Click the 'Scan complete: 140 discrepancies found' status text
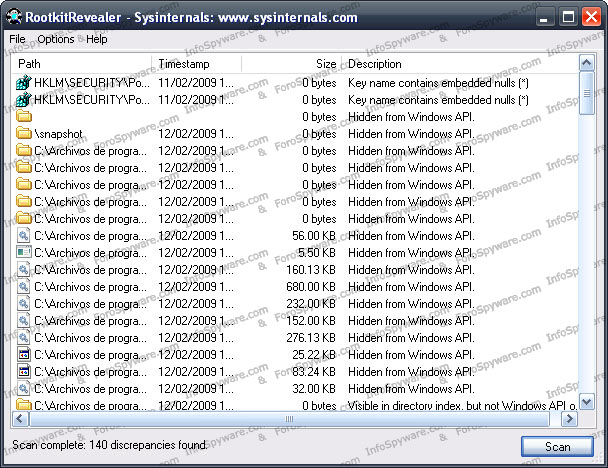 click(110, 445)
